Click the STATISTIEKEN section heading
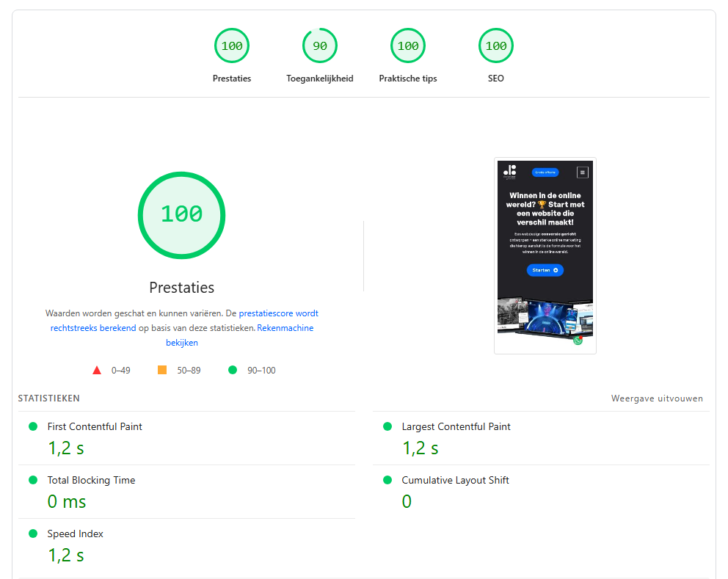 (49, 398)
